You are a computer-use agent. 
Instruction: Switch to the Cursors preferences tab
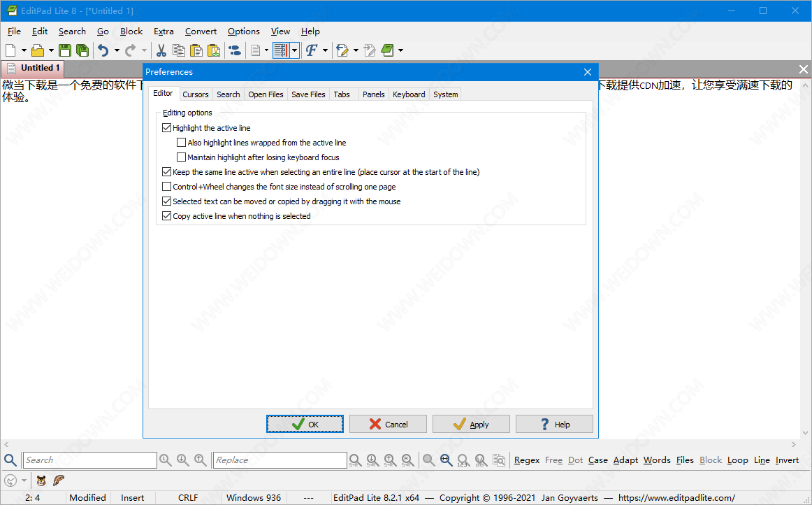pyautogui.click(x=195, y=94)
